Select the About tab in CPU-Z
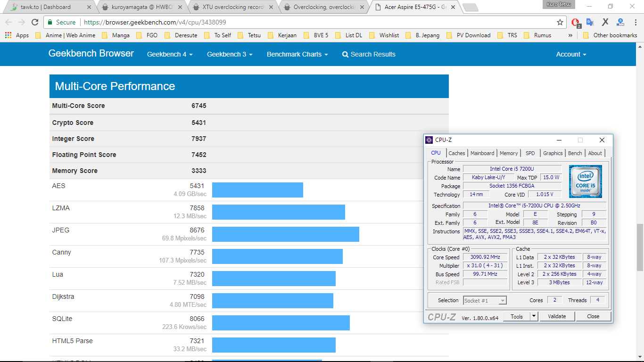This screenshot has height=362, width=644. coord(595,153)
